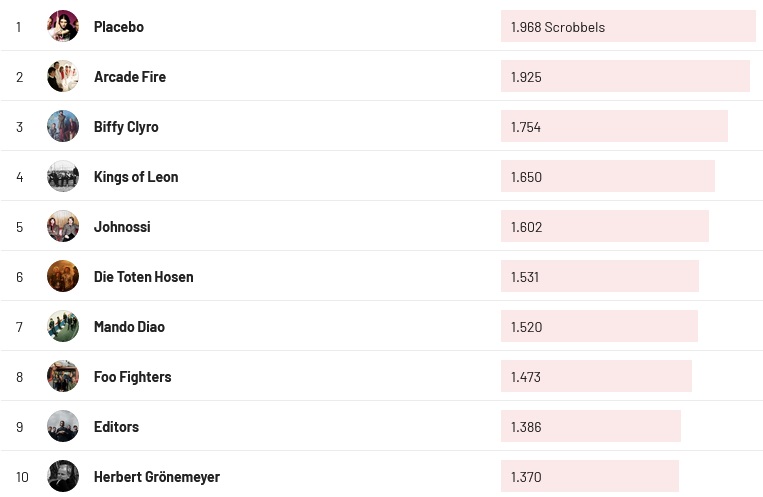Click the Mando Diao name

129,327
